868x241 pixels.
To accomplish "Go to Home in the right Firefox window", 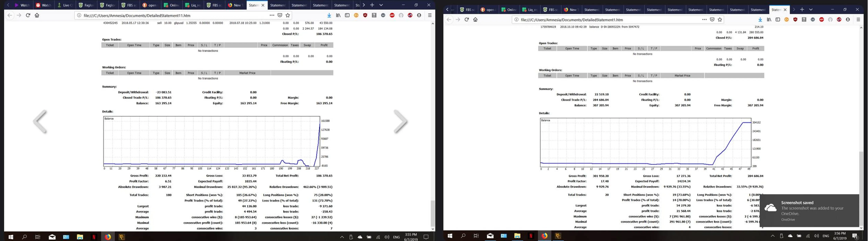I will point(475,20).
